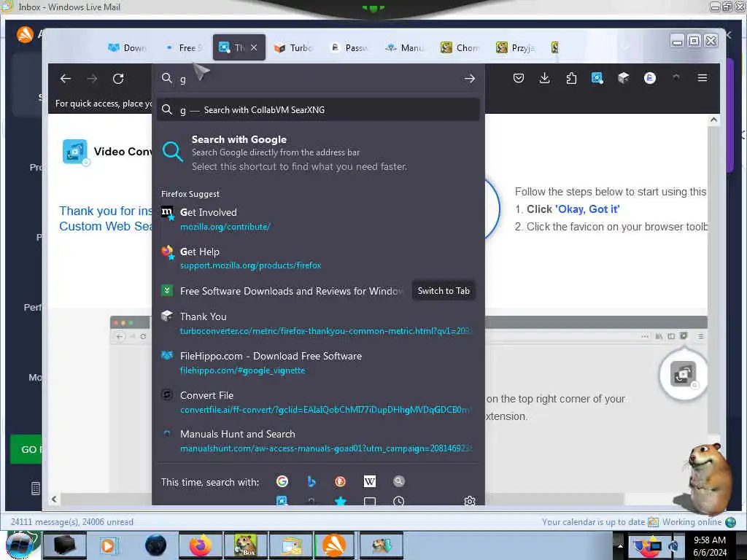Click the round white extension icon in toolbar
747x560 pixels.
(x=650, y=78)
